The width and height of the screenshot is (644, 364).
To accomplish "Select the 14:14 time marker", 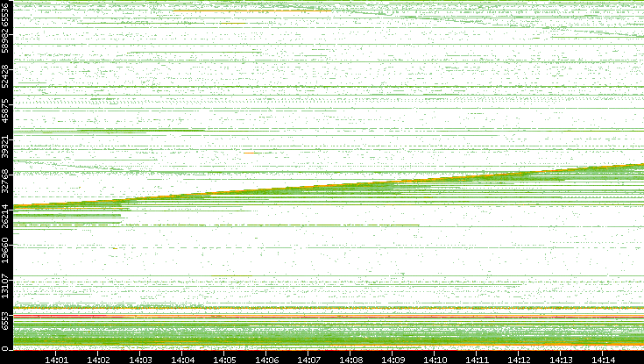I will coord(603,358).
